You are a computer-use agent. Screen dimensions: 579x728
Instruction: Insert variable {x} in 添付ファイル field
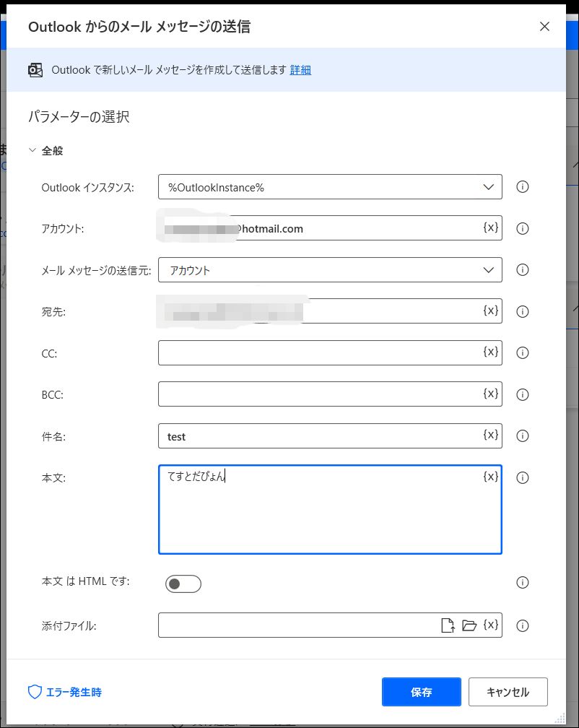[x=490, y=625]
